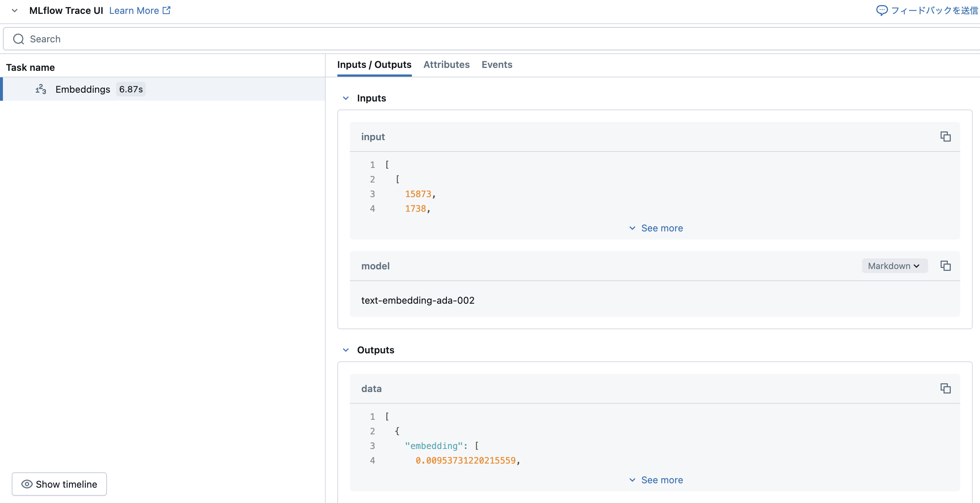Switch to the Events tab
The width and height of the screenshot is (980, 503).
coord(497,65)
